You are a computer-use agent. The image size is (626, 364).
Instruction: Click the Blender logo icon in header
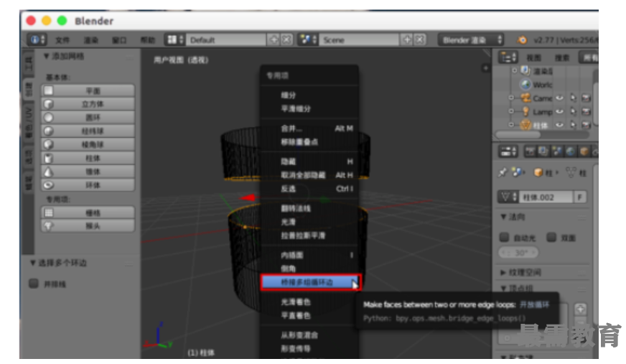pos(521,40)
